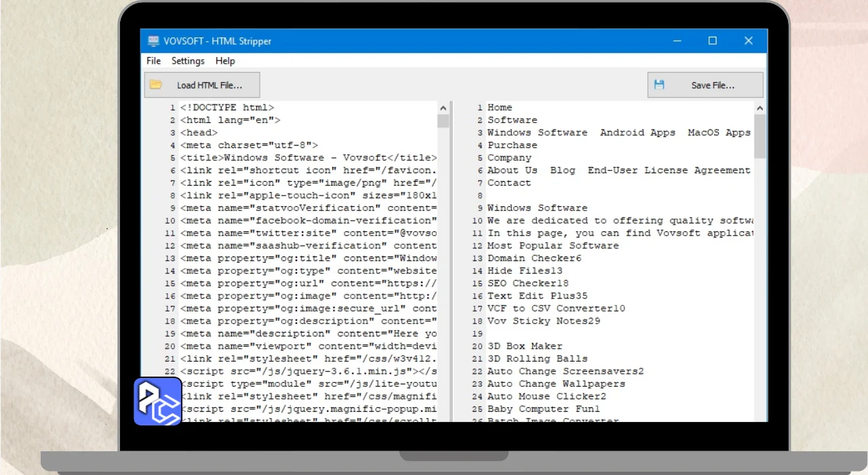Click the Hide Files13 line
Image resolution: width=868 pixels, height=475 pixels.
pos(525,271)
